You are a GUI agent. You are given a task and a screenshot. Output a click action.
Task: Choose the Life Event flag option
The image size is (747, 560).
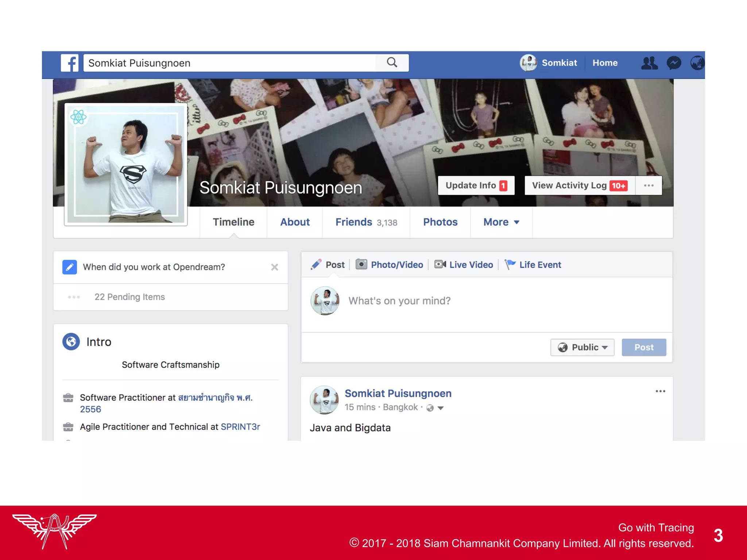coord(533,265)
